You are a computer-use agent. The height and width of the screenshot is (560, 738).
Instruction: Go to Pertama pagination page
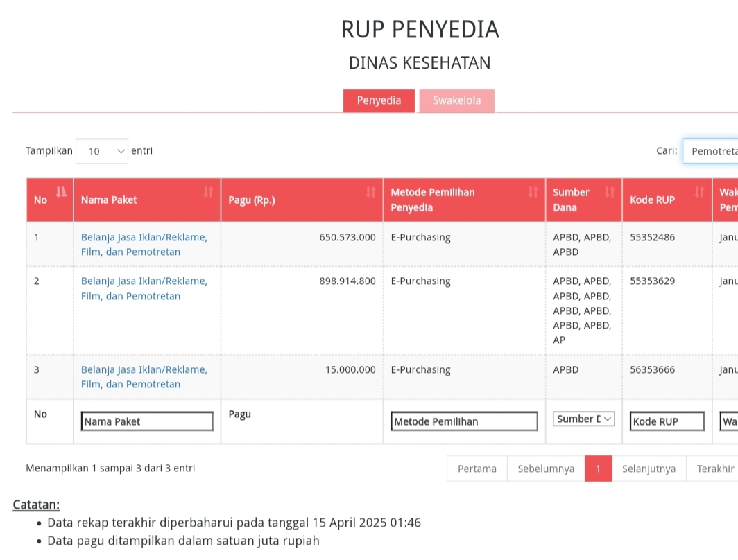pos(477,469)
